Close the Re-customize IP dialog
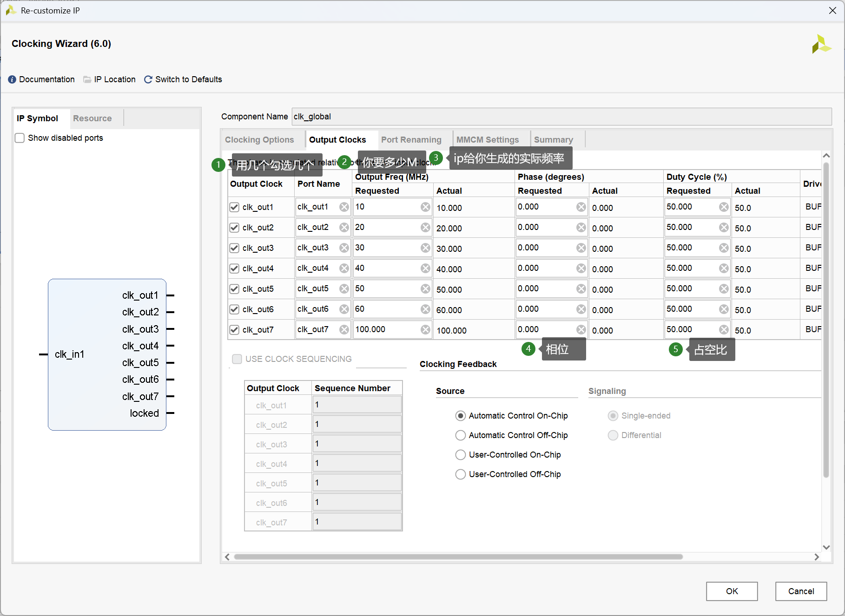The height and width of the screenshot is (616, 845). coord(832,11)
